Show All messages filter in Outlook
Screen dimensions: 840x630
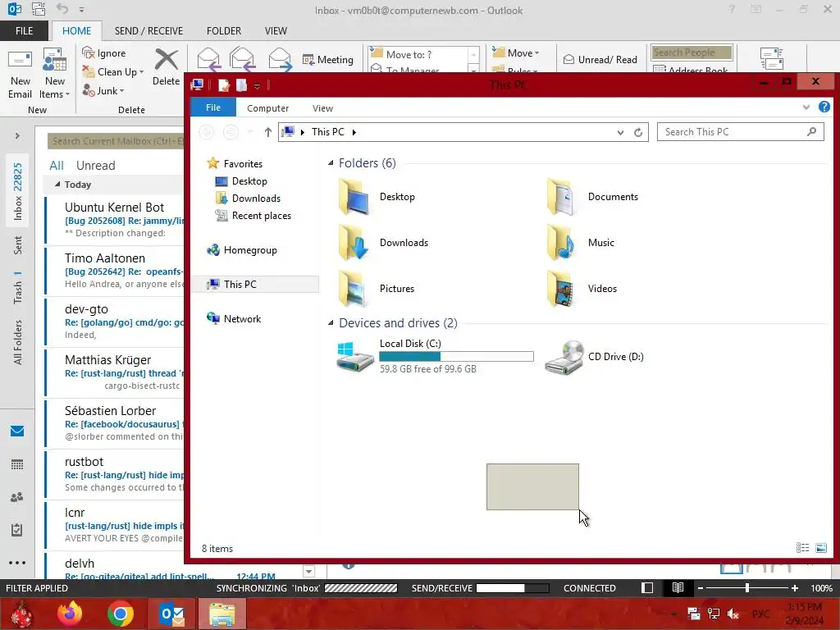point(57,166)
